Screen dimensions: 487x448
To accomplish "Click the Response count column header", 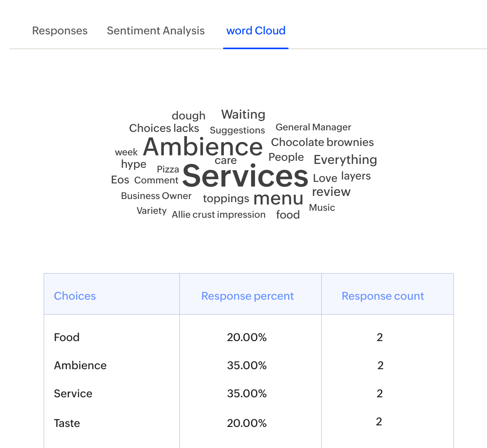I will pyautogui.click(x=383, y=296).
